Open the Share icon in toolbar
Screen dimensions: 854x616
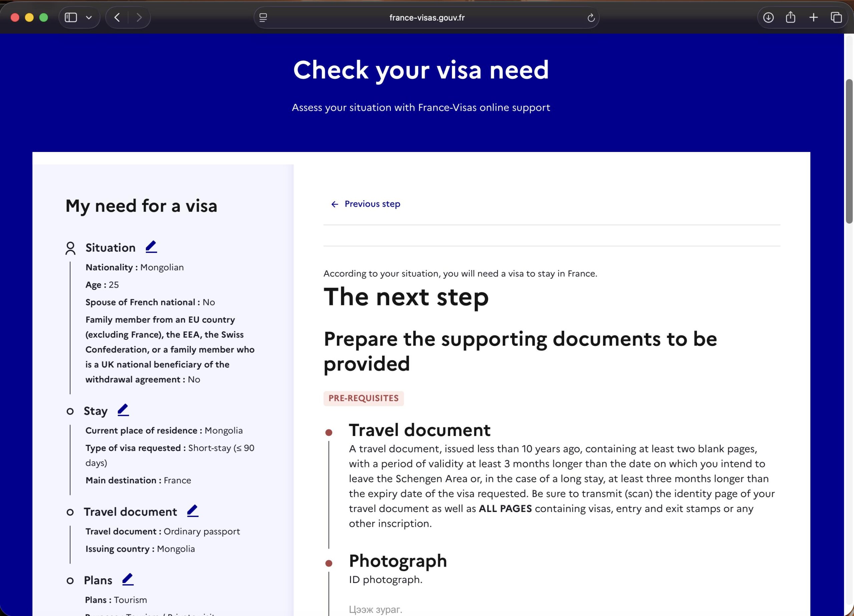790,17
